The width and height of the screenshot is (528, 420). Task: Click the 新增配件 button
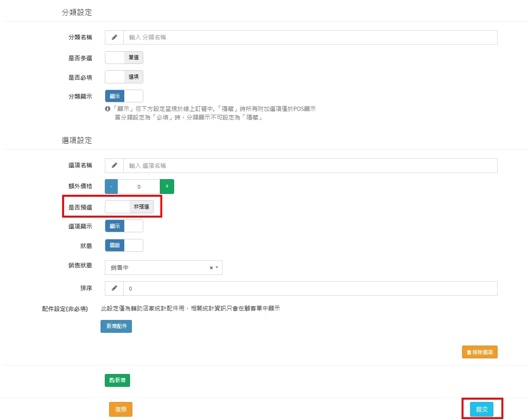pos(116,326)
